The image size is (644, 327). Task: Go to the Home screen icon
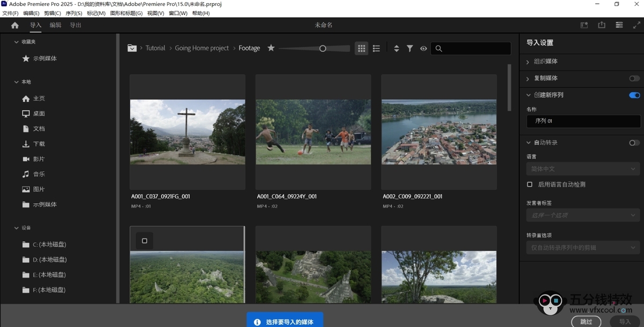click(14, 25)
